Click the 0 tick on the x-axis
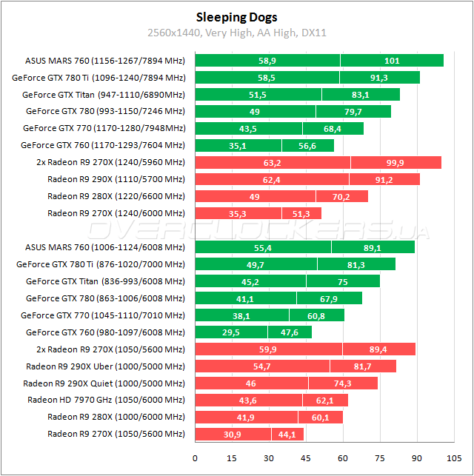 (195, 457)
